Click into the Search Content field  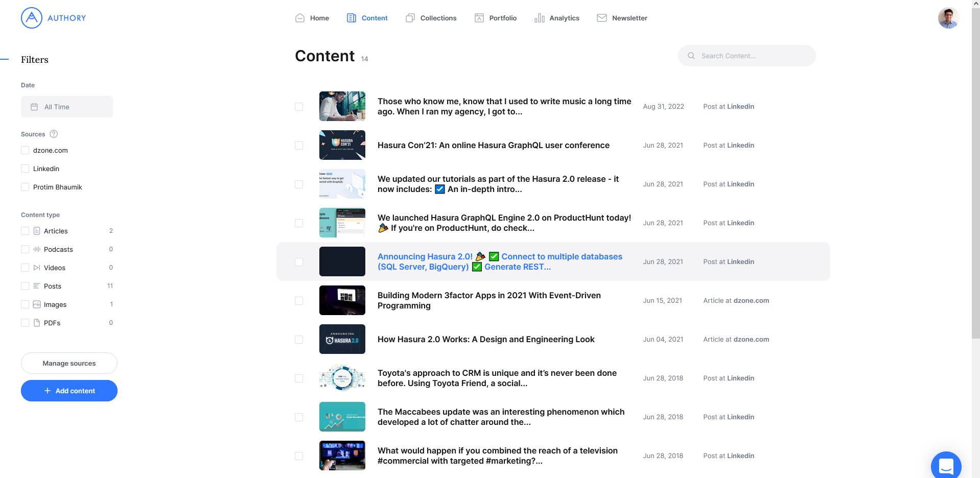(x=754, y=56)
